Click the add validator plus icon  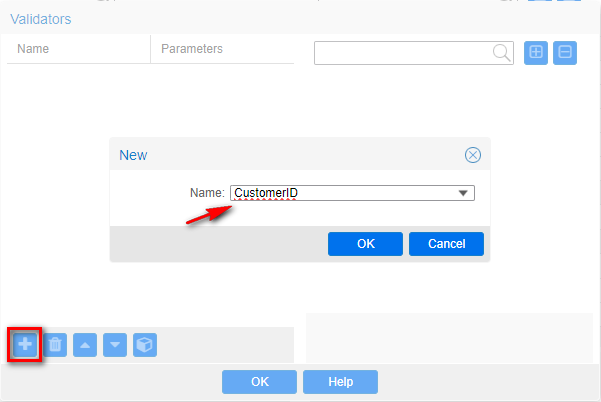coord(25,344)
